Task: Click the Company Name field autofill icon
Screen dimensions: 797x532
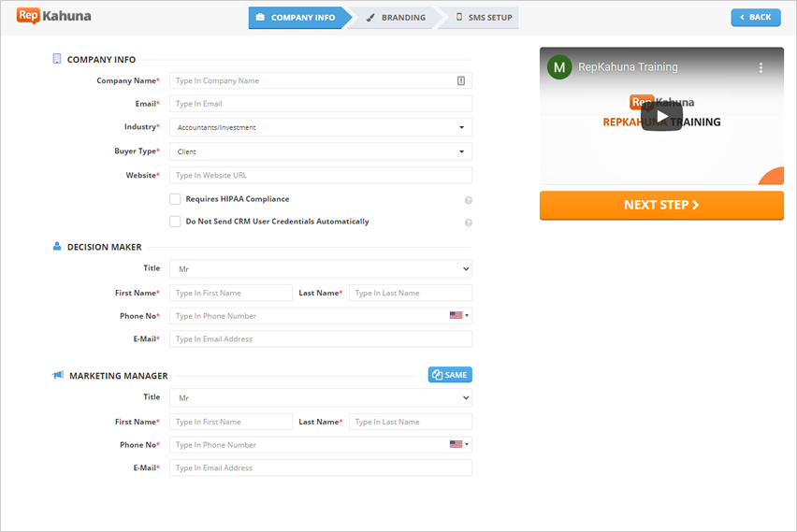Action: [460, 81]
